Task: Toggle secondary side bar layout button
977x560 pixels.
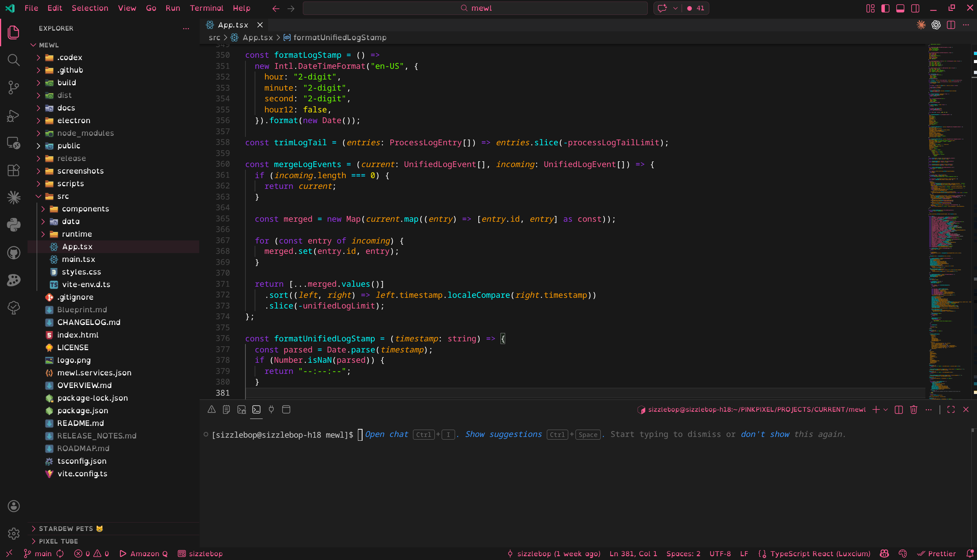Action: click(x=915, y=8)
